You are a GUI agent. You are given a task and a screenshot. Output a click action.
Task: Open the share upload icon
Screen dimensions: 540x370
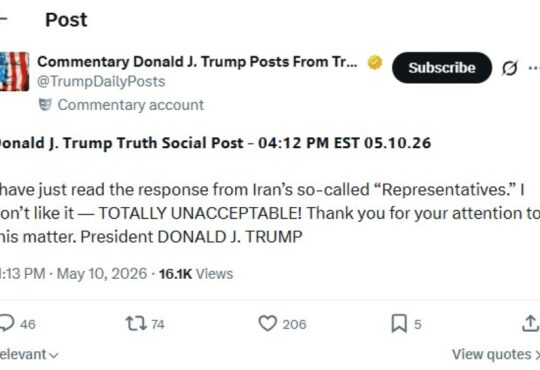click(531, 323)
